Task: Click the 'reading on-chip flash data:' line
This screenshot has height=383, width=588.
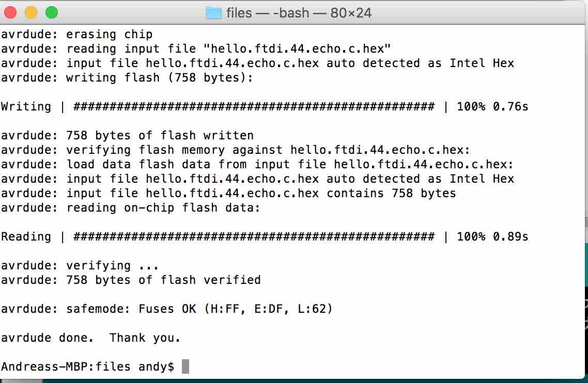Action: click(x=131, y=208)
